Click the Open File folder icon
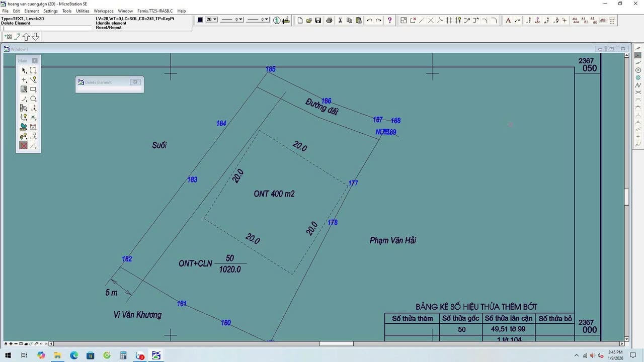Screen dimensions: 644x362 [x=308, y=20]
